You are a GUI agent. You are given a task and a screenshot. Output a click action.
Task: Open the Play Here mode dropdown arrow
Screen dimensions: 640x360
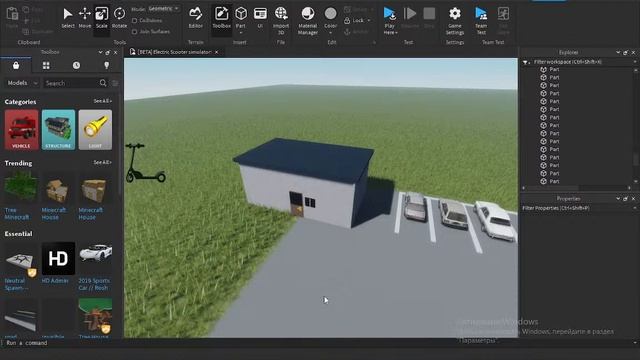coord(396,33)
